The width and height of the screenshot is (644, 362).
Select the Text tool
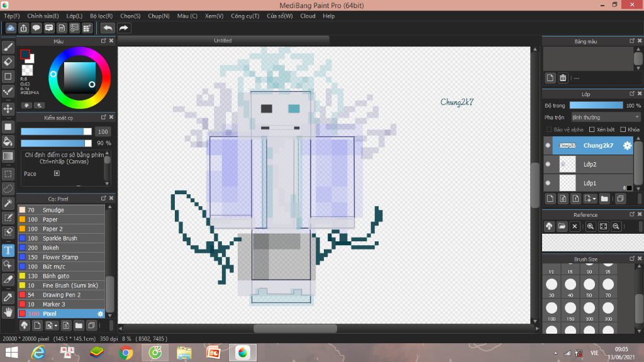(x=8, y=250)
